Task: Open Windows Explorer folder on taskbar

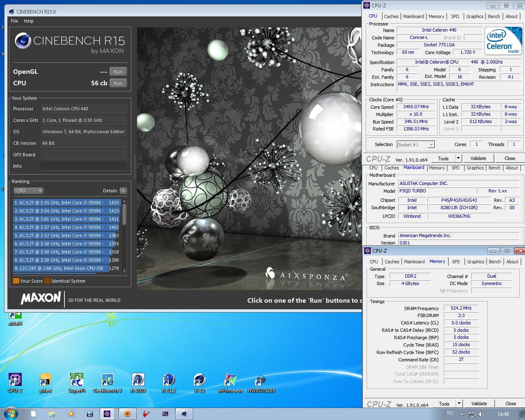Action: point(52,414)
